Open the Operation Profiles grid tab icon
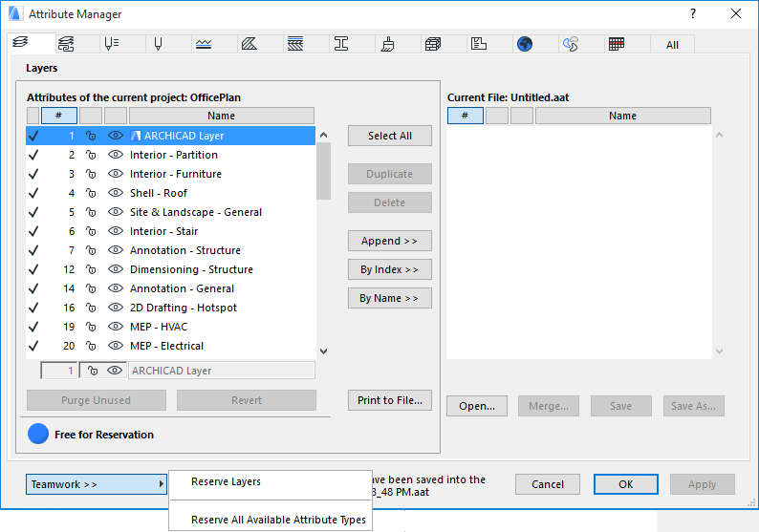759x532 pixels. (617, 44)
